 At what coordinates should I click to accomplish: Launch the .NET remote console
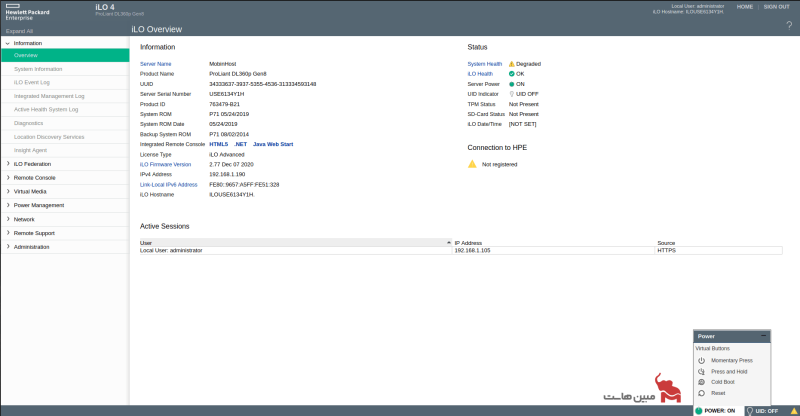[x=240, y=144]
